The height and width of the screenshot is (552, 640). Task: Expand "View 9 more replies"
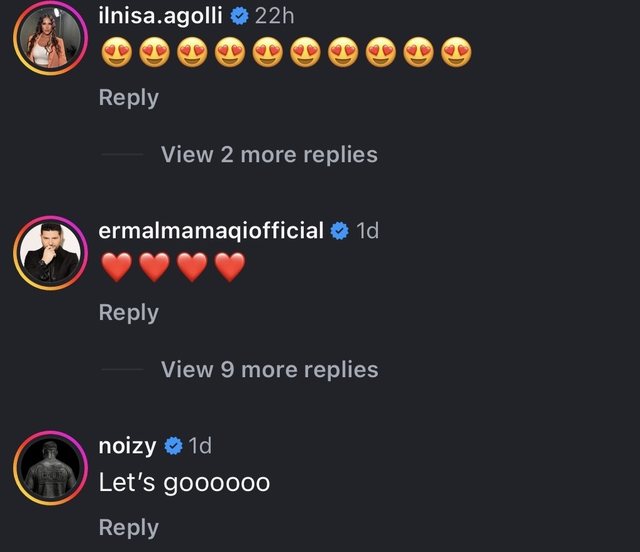tap(269, 370)
